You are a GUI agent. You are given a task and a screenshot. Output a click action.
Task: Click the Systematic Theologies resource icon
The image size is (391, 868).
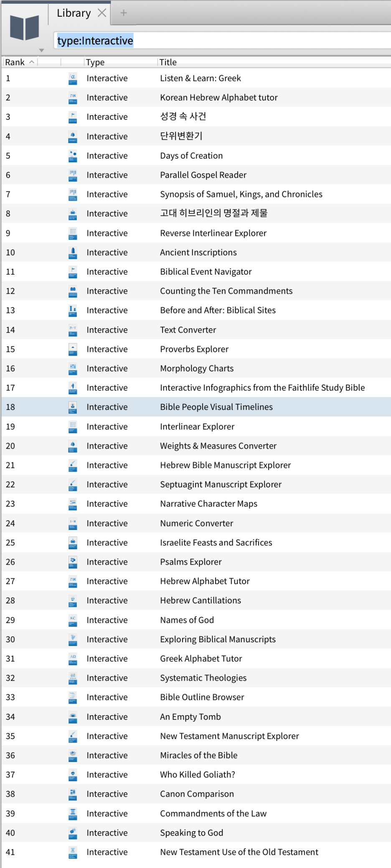tap(73, 678)
